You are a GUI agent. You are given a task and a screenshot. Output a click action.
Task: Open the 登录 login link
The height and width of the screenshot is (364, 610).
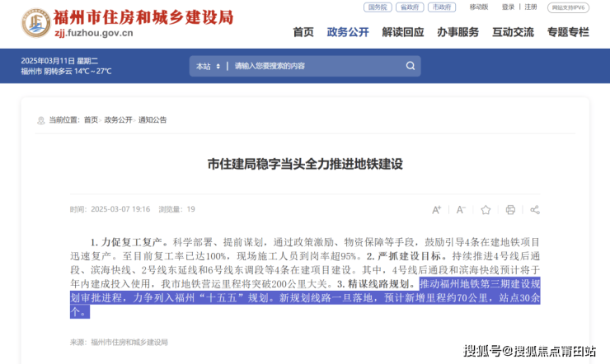pyautogui.click(x=508, y=7)
